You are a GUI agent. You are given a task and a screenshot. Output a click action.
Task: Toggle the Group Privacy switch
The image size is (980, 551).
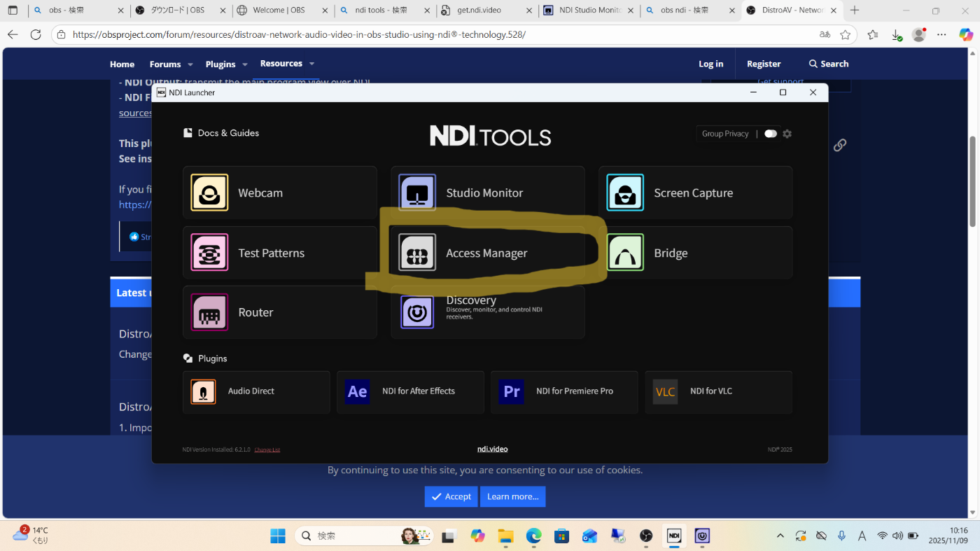771,134
